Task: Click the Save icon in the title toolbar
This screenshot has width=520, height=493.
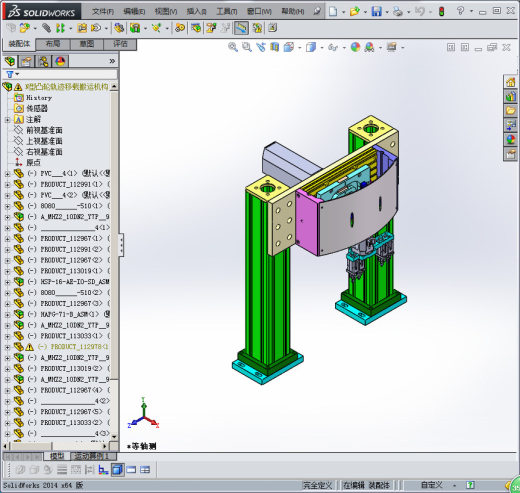Action: point(377,11)
